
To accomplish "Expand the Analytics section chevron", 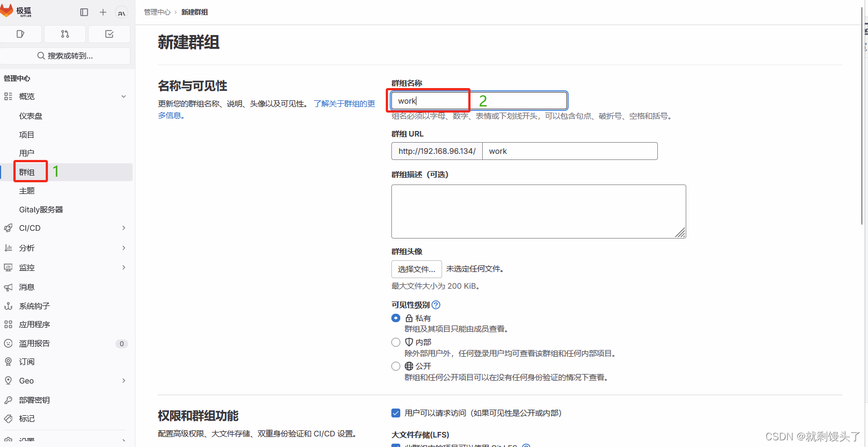I will pos(124,248).
